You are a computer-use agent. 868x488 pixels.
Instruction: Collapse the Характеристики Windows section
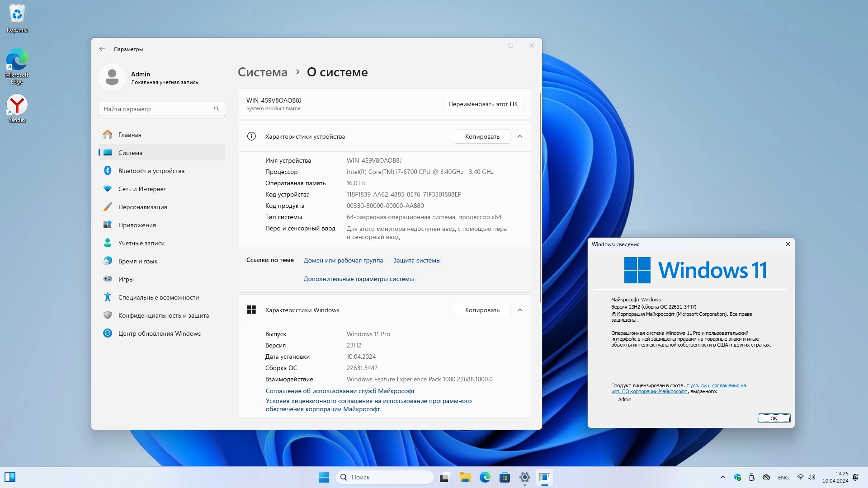pos(520,310)
